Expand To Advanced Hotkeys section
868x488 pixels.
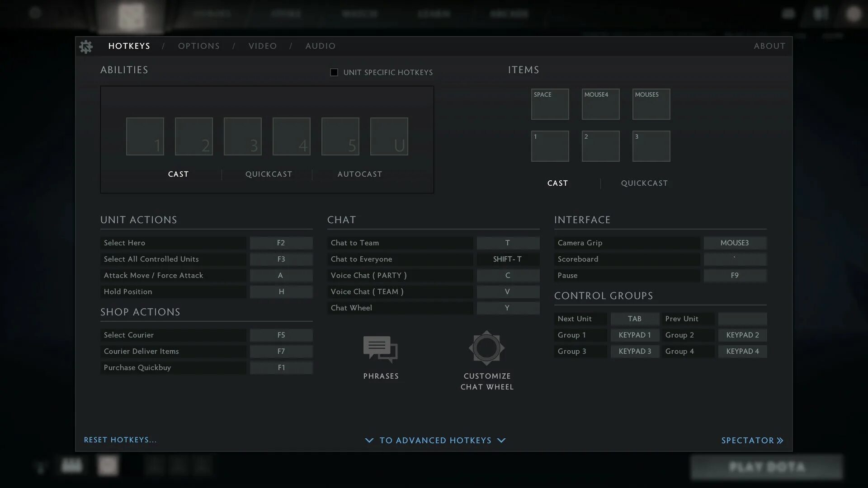(x=435, y=441)
